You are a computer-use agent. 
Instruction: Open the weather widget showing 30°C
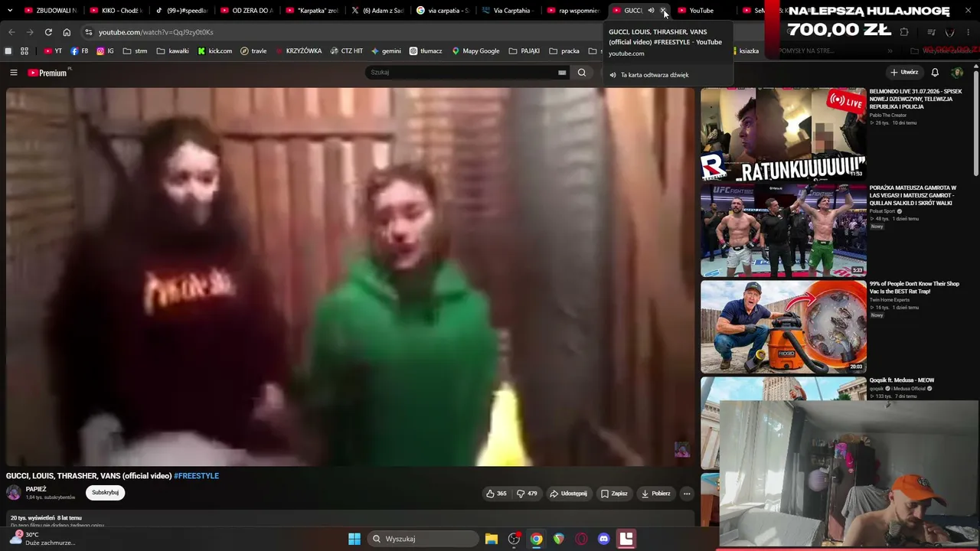(42, 539)
